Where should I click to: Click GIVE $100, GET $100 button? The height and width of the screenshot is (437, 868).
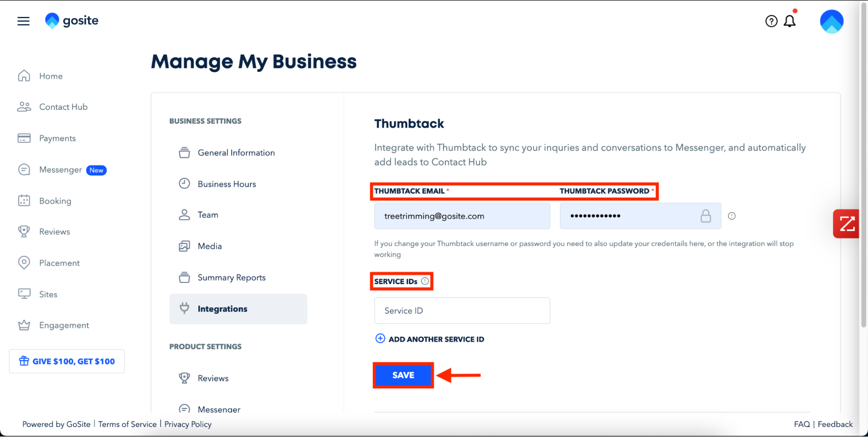(67, 361)
